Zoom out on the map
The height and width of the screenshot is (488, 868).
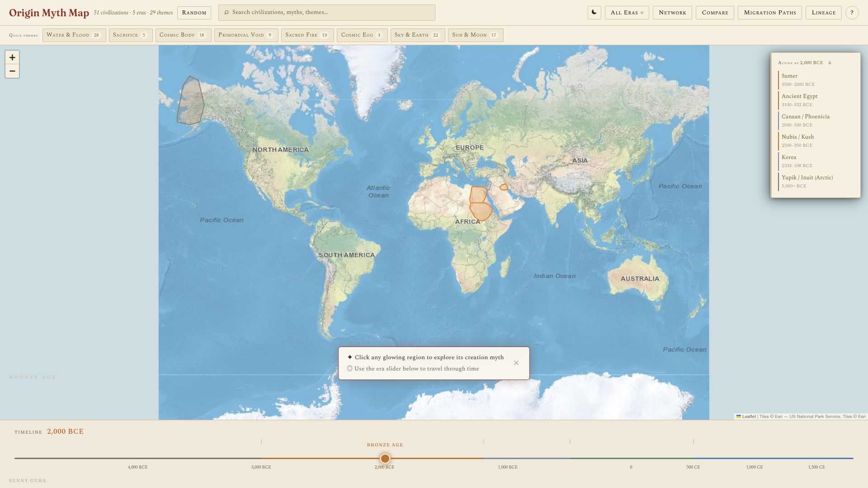coord(12,71)
